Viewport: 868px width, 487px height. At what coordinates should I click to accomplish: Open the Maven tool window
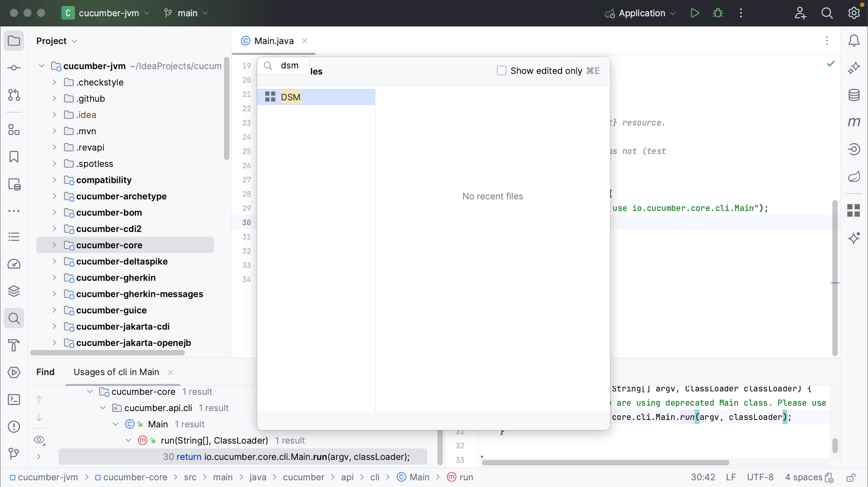855,122
